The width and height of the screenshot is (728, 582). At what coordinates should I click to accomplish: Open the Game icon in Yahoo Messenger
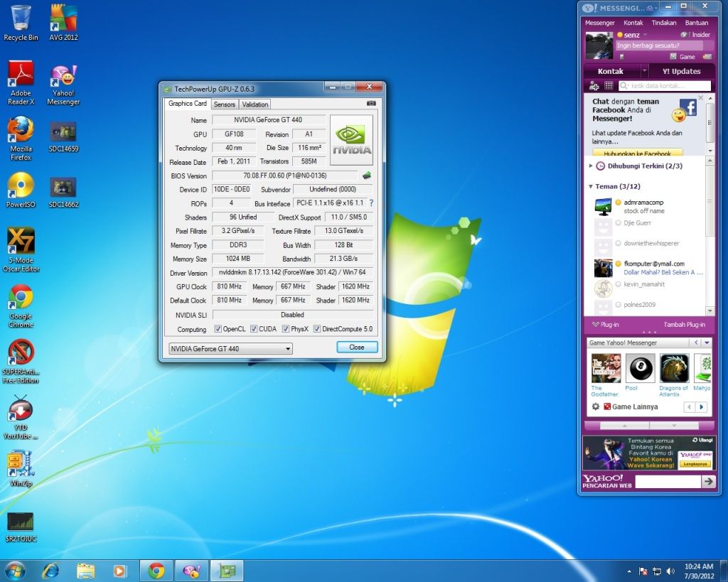point(682,57)
